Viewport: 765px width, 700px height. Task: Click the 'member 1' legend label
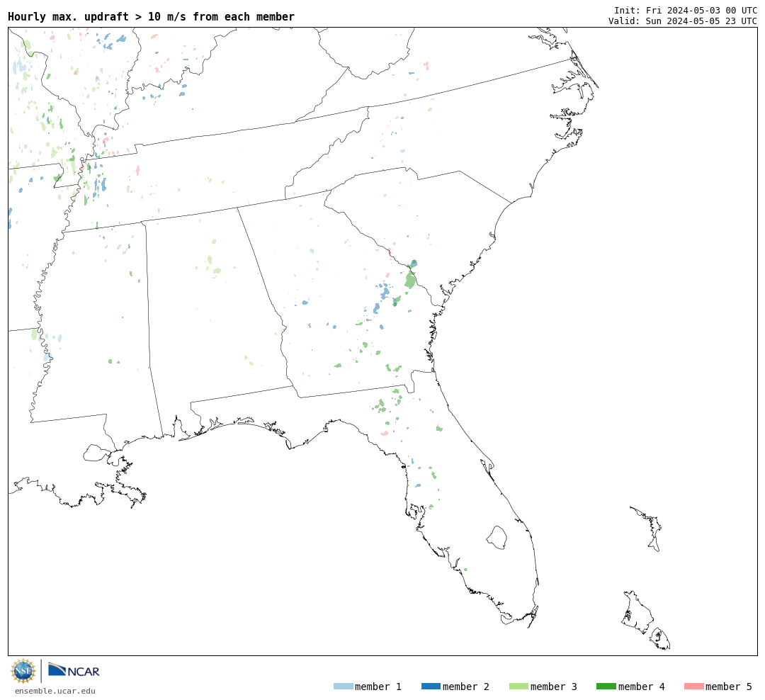[378, 687]
